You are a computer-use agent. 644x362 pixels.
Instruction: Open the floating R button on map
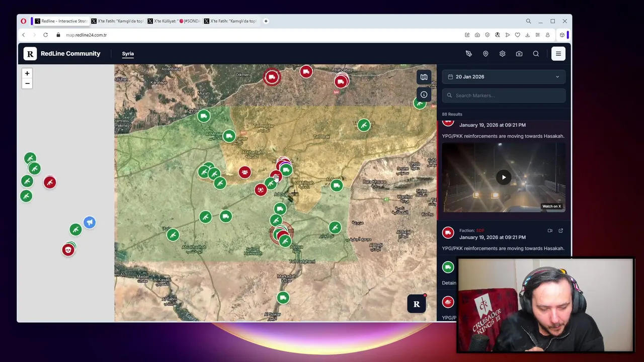pyautogui.click(x=417, y=304)
